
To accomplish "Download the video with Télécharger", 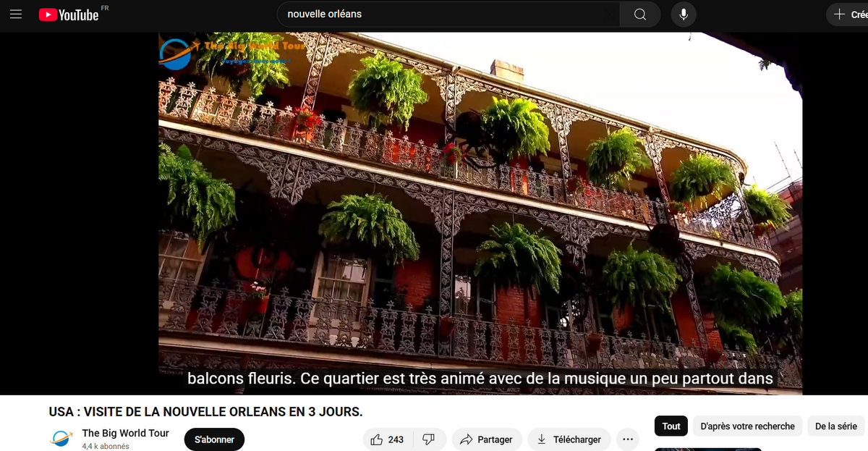I will [x=569, y=439].
